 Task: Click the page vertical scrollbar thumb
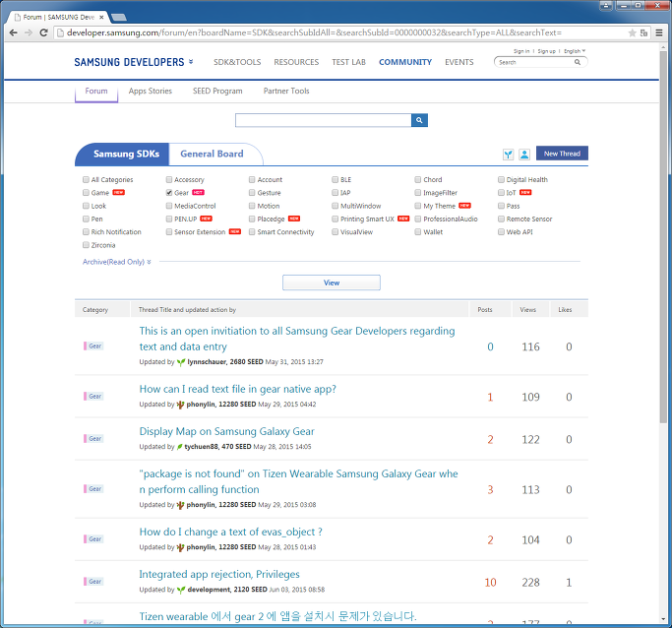click(663, 237)
